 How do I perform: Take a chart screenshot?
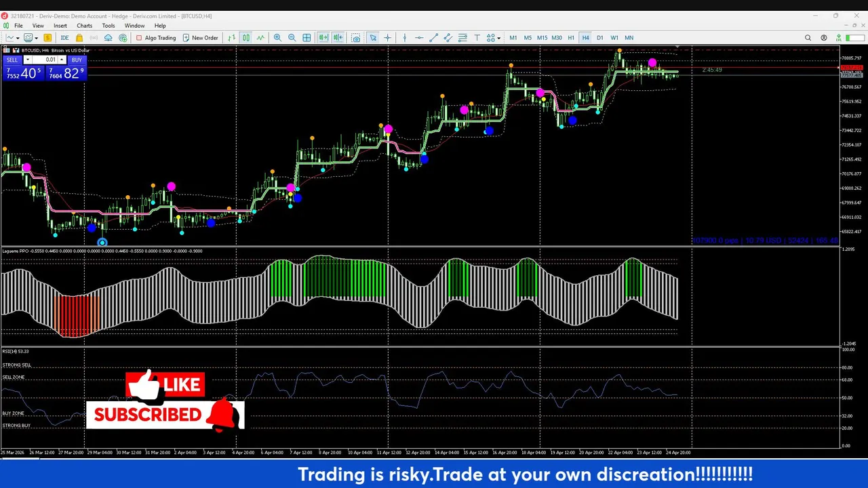click(356, 38)
